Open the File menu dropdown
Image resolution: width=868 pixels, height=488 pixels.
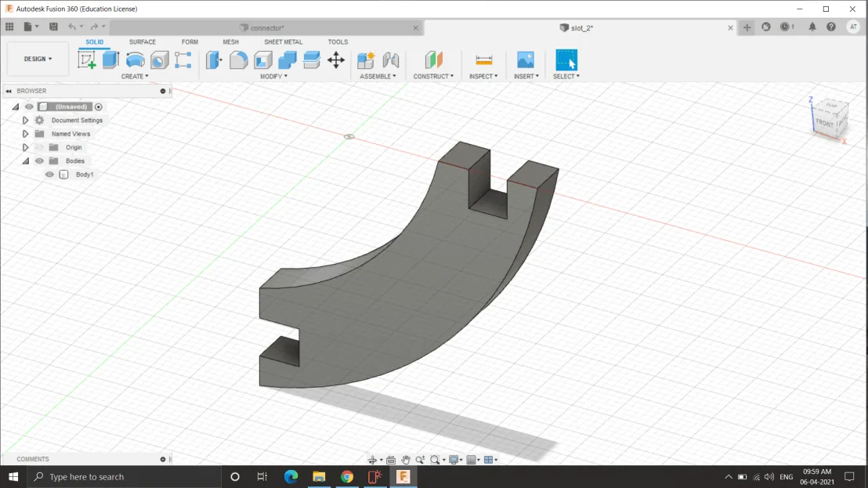click(31, 27)
